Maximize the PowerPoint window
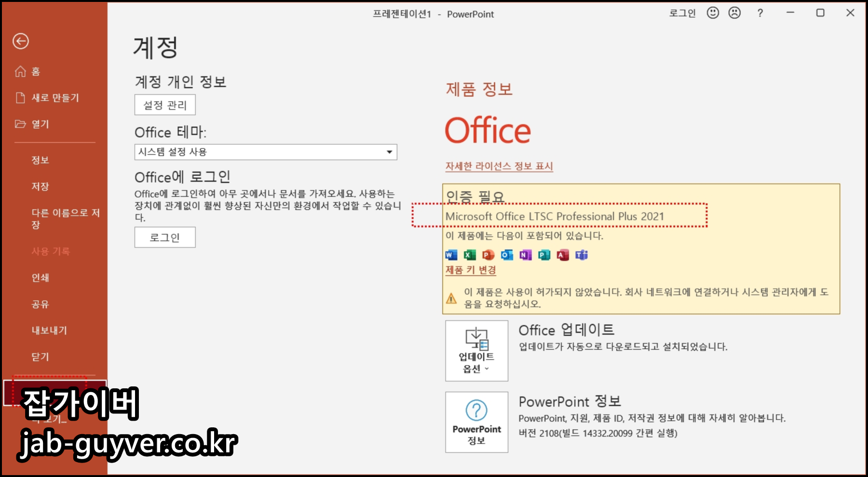Screen dimensions: 868x477 [820, 13]
